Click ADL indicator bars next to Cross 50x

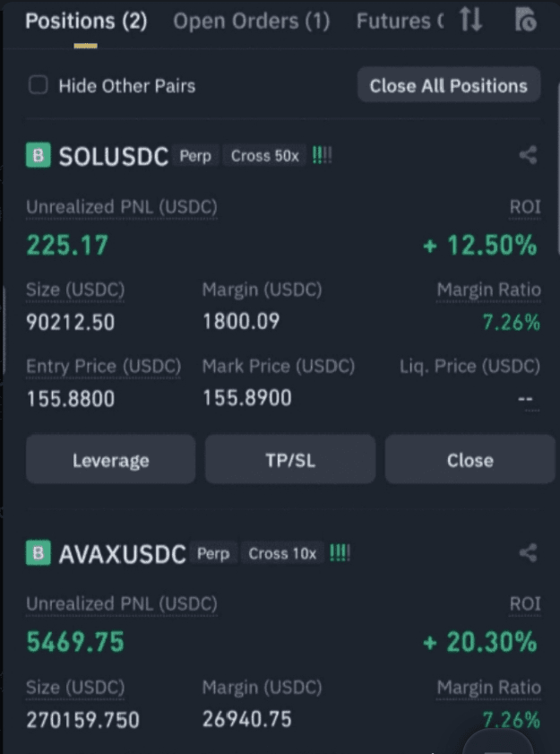[x=322, y=155]
